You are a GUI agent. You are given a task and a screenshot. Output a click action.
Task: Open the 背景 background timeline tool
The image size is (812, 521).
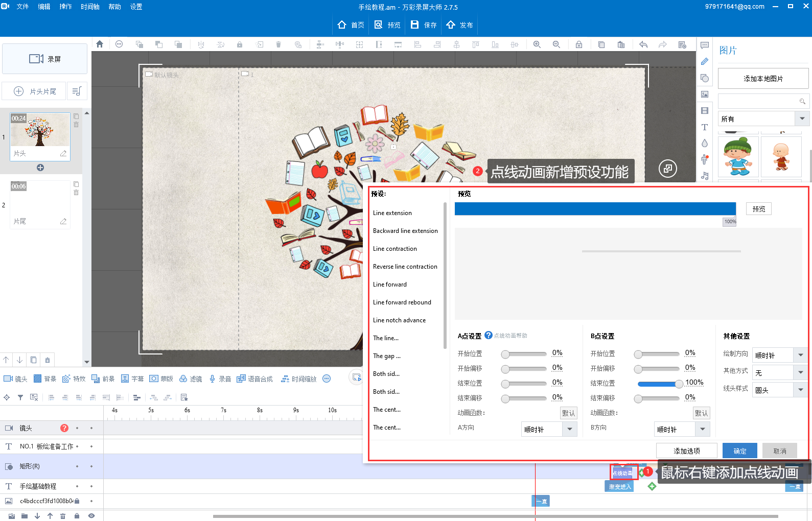pos(45,379)
